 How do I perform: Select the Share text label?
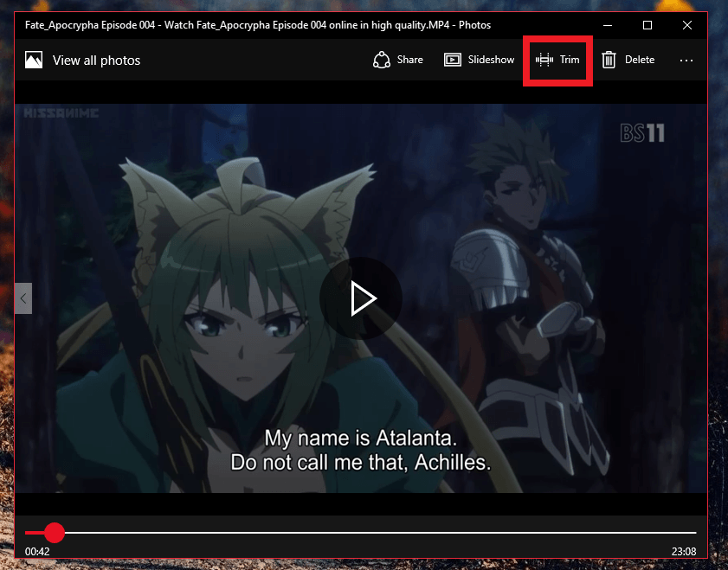[x=410, y=60]
